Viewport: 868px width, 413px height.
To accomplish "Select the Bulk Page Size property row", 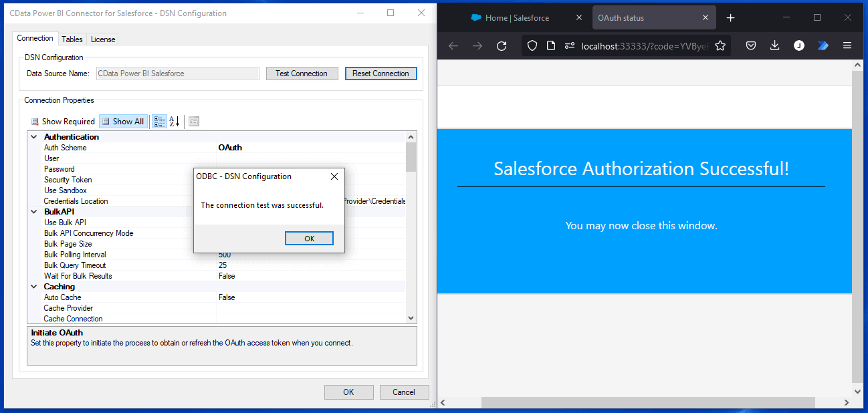I will pos(223,244).
